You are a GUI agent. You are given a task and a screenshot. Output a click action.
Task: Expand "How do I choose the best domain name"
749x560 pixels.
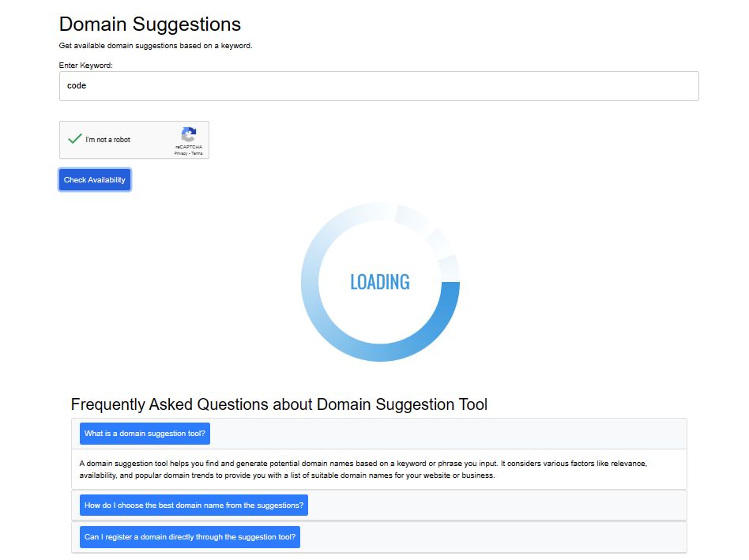click(194, 506)
